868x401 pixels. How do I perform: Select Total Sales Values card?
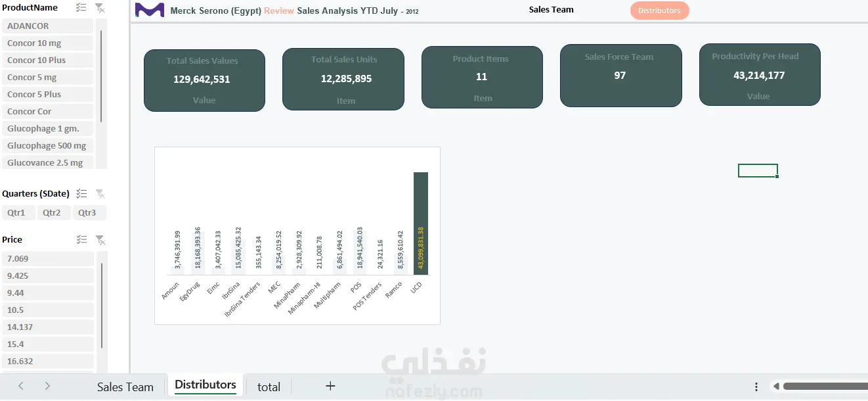tap(204, 80)
